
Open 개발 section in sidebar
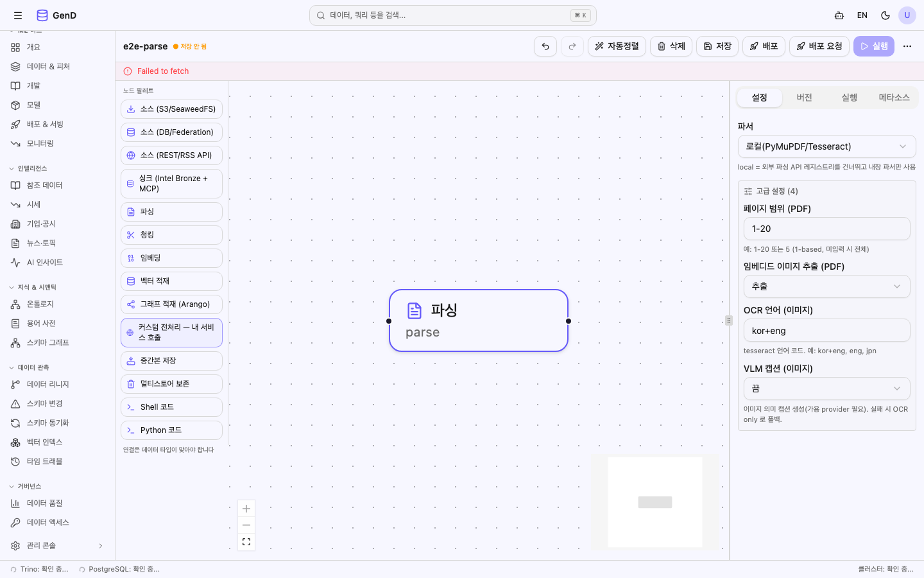pyautogui.click(x=58, y=86)
